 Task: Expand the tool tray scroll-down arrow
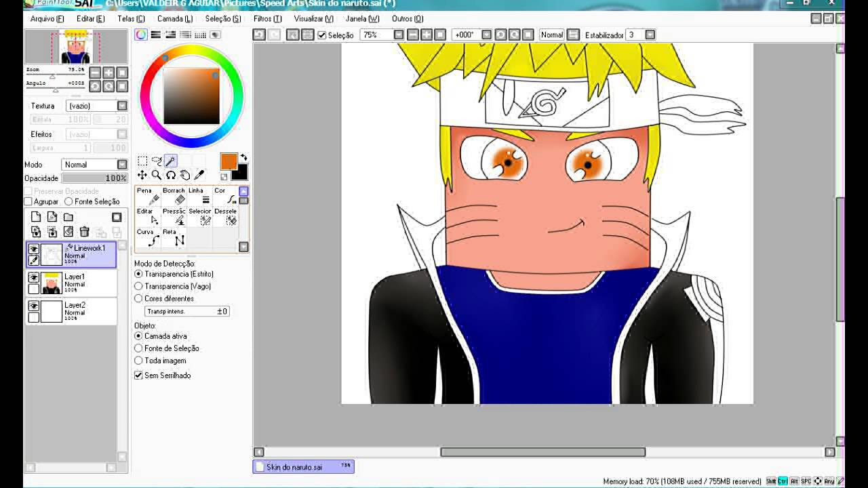[243, 247]
